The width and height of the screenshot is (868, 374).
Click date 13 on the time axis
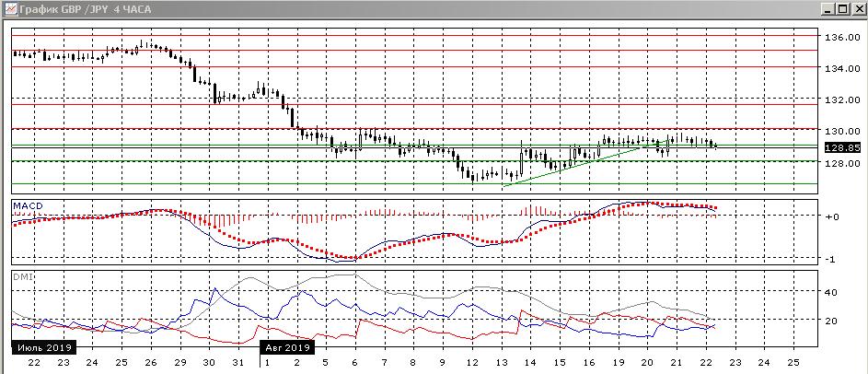pos(501,363)
